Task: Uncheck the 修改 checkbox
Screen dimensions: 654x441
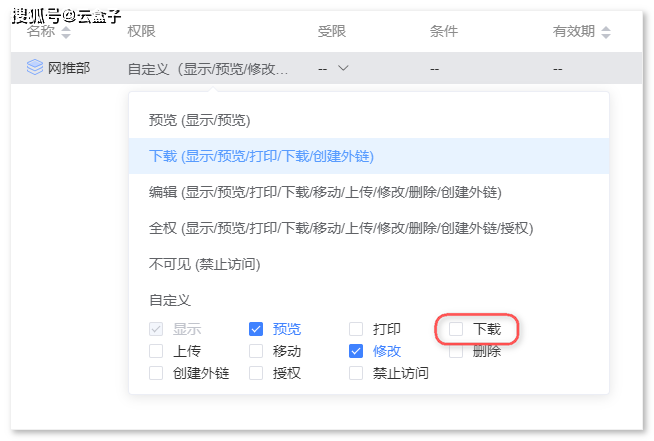Action: [x=356, y=351]
